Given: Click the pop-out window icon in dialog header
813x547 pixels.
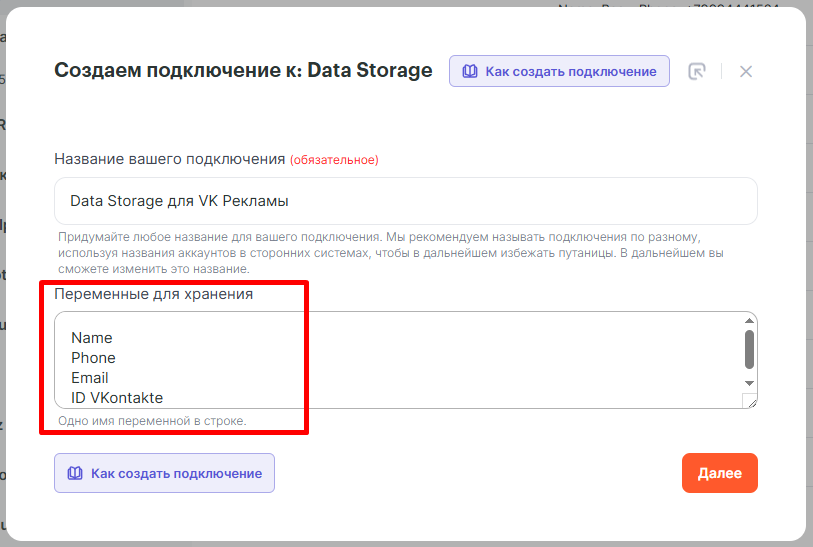Looking at the screenshot, I should [x=697, y=71].
